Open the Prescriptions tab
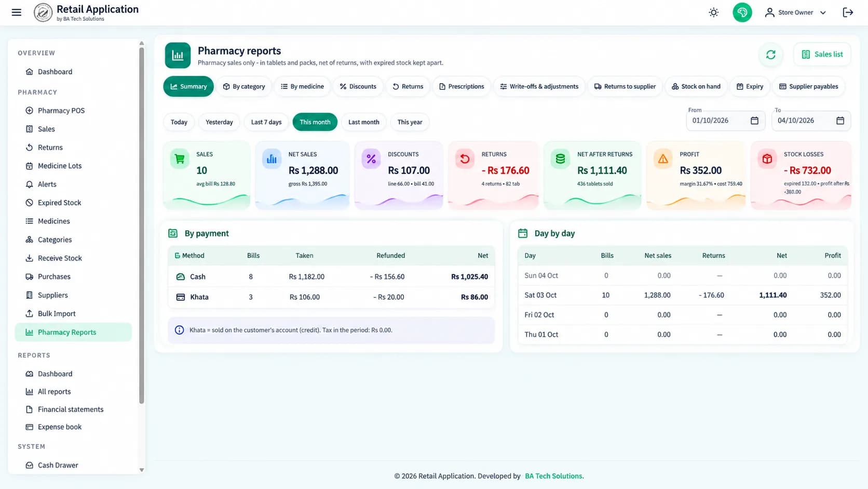The image size is (868, 489). [462, 86]
